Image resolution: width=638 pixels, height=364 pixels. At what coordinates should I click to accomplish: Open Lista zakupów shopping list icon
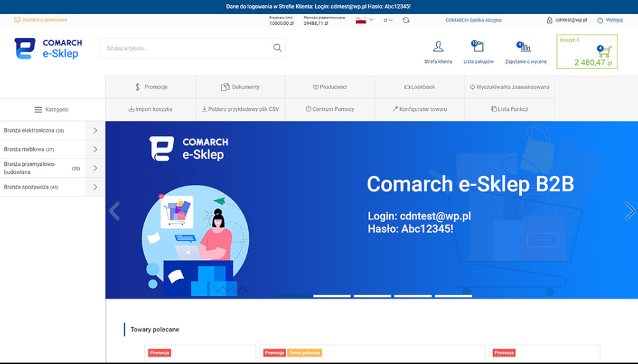pyautogui.click(x=478, y=47)
